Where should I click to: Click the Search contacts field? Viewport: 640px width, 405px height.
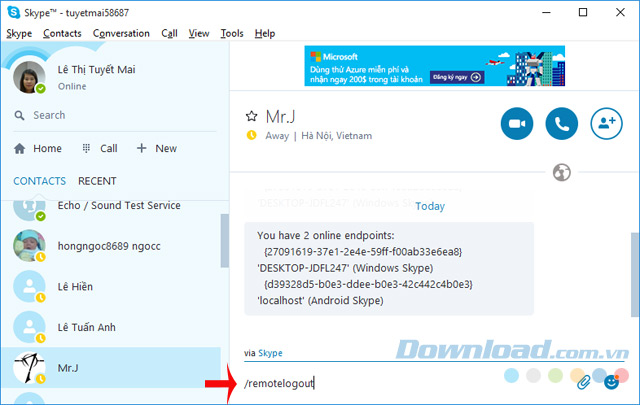[x=114, y=116]
